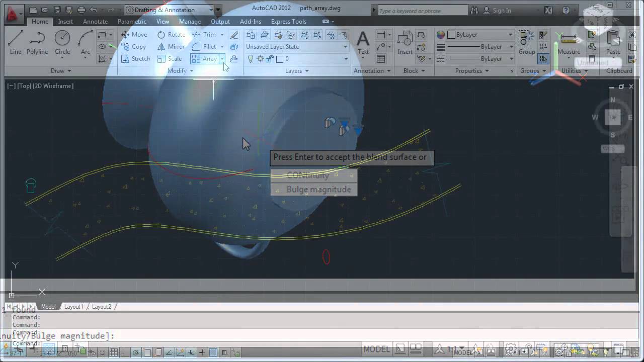The width and height of the screenshot is (644, 362).
Task: Choose the Arc tool
Action: (86, 42)
